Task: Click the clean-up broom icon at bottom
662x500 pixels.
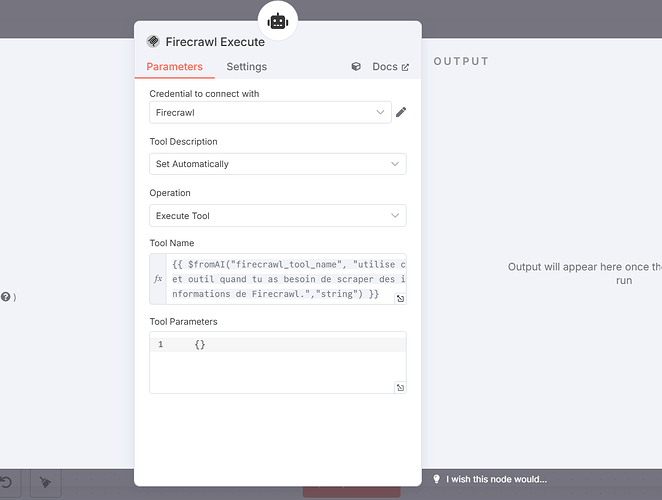Action: pyautogui.click(x=46, y=482)
